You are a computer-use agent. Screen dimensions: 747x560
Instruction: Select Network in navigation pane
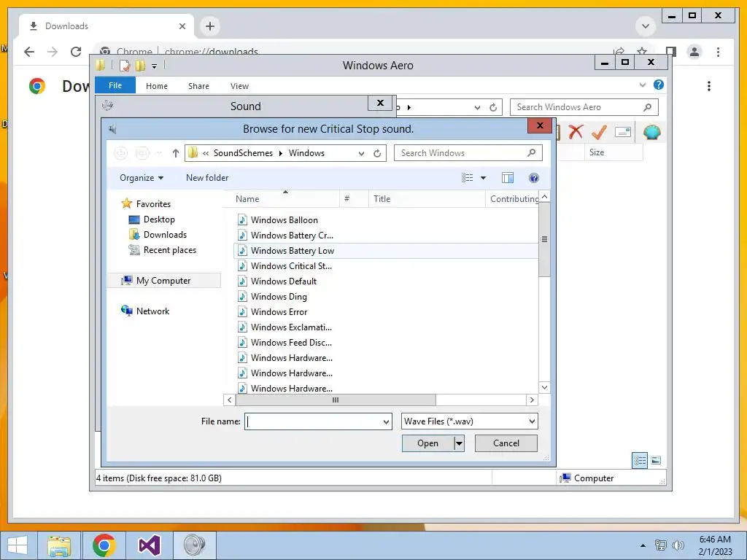click(x=146, y=311)
